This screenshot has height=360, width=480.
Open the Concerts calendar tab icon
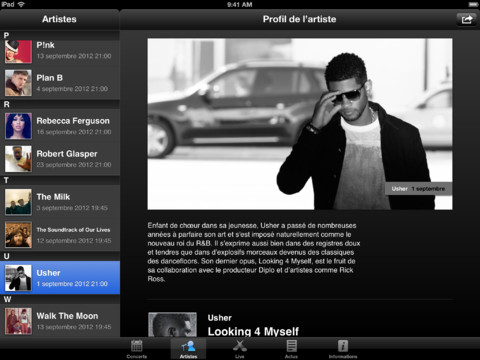pyautogui.click(x=137, y=349)
